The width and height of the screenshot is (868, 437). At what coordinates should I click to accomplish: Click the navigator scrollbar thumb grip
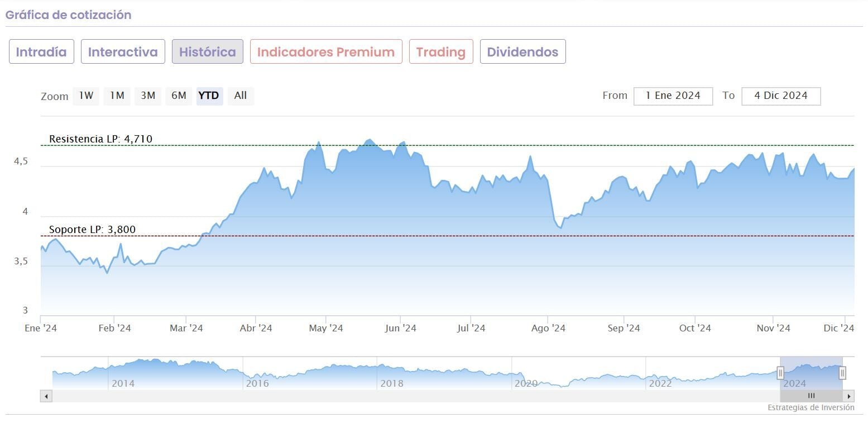click(811, 396)
